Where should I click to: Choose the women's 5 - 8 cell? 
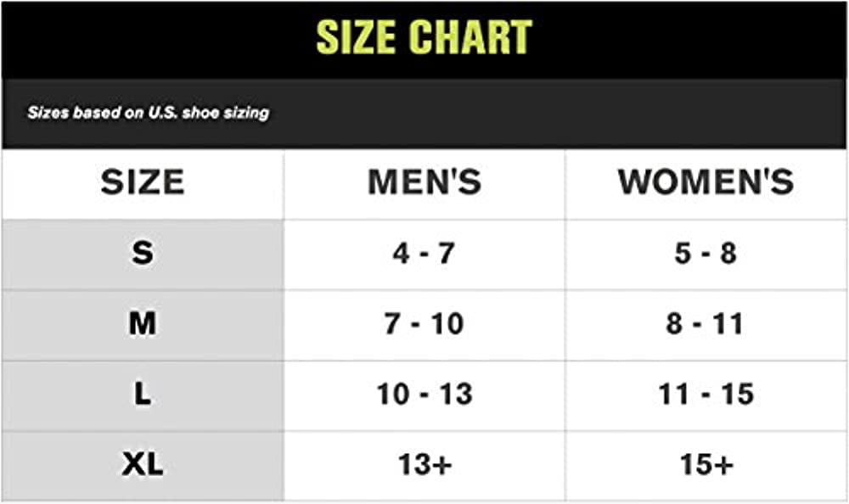pos(706,253)
